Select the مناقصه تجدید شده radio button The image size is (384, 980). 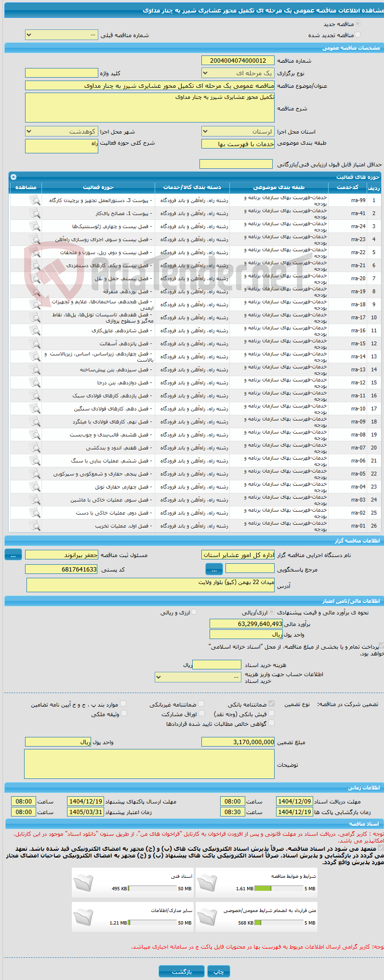coord(358,35)
